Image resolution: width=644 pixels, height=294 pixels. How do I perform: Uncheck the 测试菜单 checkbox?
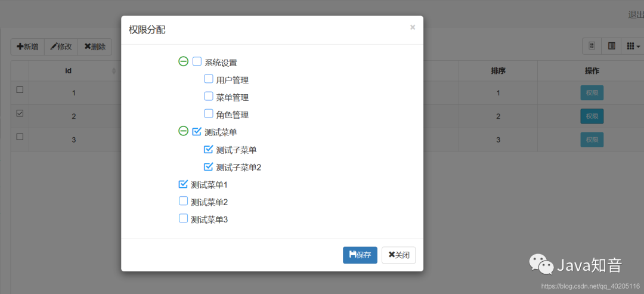click(197, 131)
